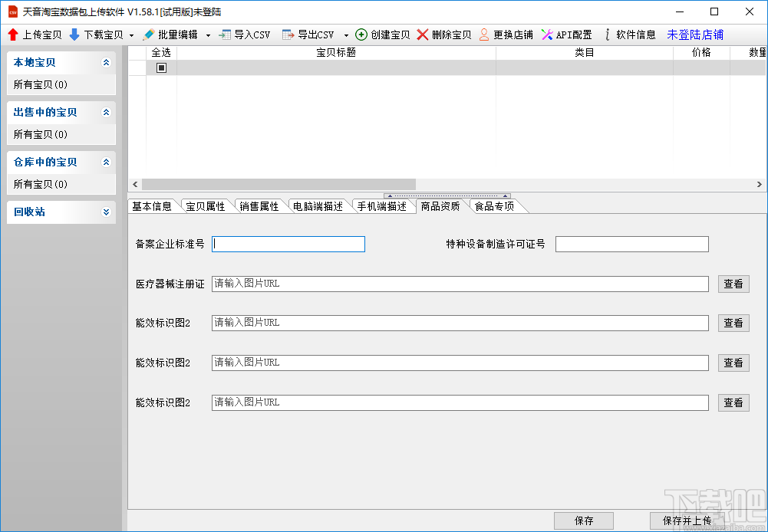Viewport: 768px width, 532px height.
Task: Click the 保存 button
Action: (584, 521)
